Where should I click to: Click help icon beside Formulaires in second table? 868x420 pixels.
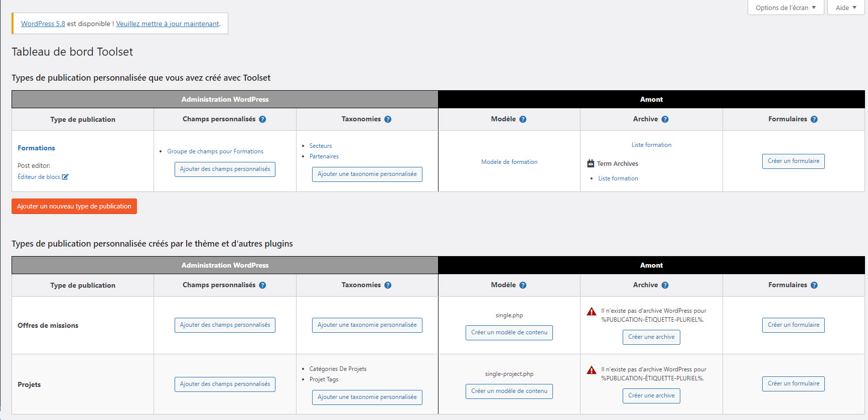[814, 285]
